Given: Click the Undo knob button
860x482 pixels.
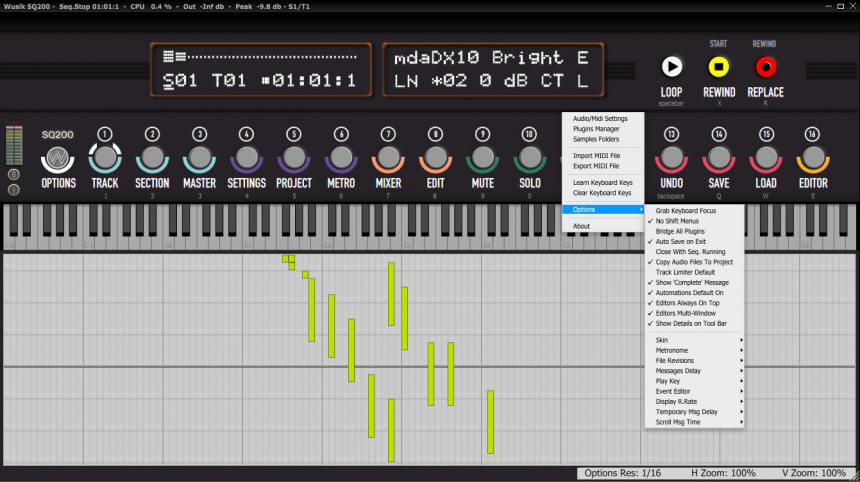Looking at the screenshot, I should click(x=671, y=158).
